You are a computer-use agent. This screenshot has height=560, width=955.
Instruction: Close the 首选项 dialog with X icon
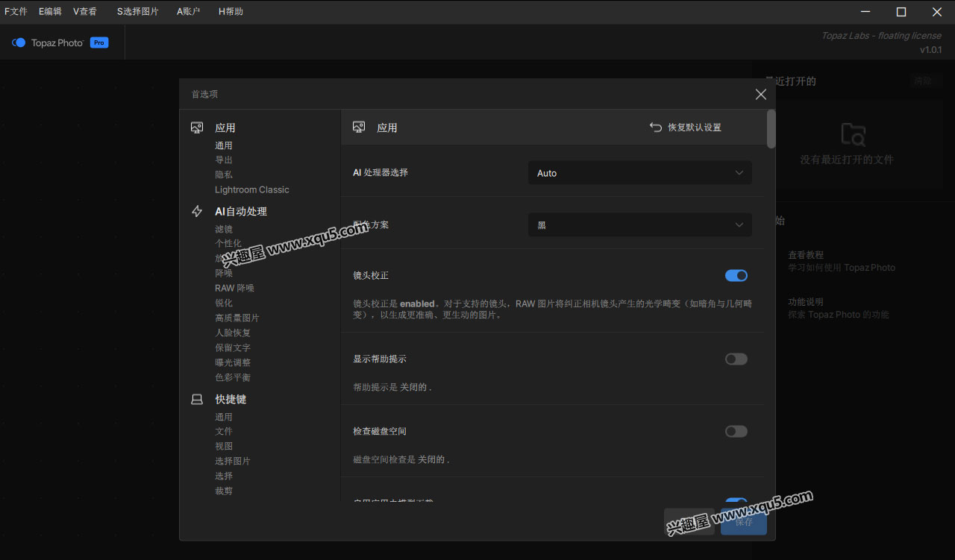point(760,94)
